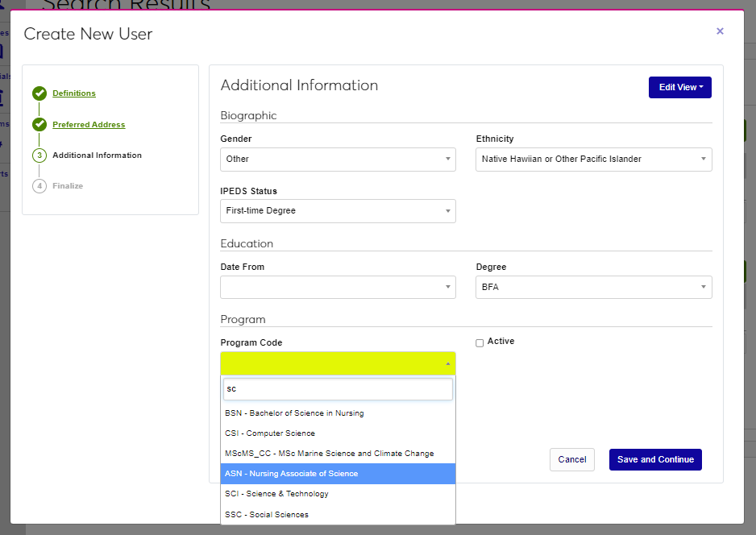The image size is (756, 535).
Task: Close the Create New User dialog
Action: tap(720, 31)
